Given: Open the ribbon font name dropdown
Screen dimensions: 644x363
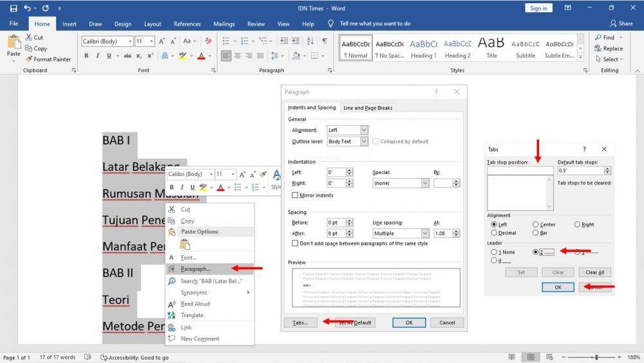Looking at the screenshot, I should pyautogui.click(x=130, y=41).
